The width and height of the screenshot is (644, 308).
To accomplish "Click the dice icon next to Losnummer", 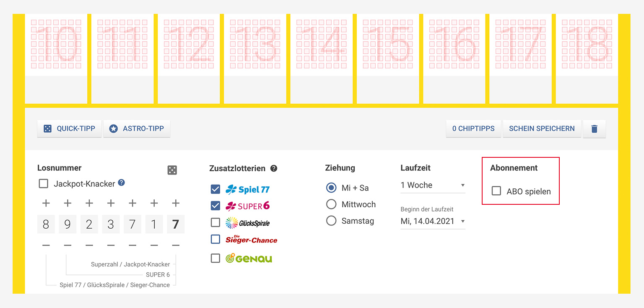I will [x=172, y=170].
